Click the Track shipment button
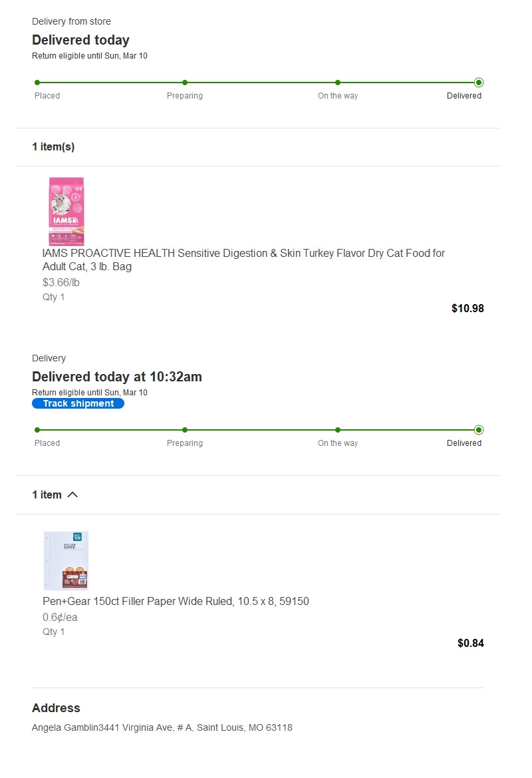 pos(78,403)
